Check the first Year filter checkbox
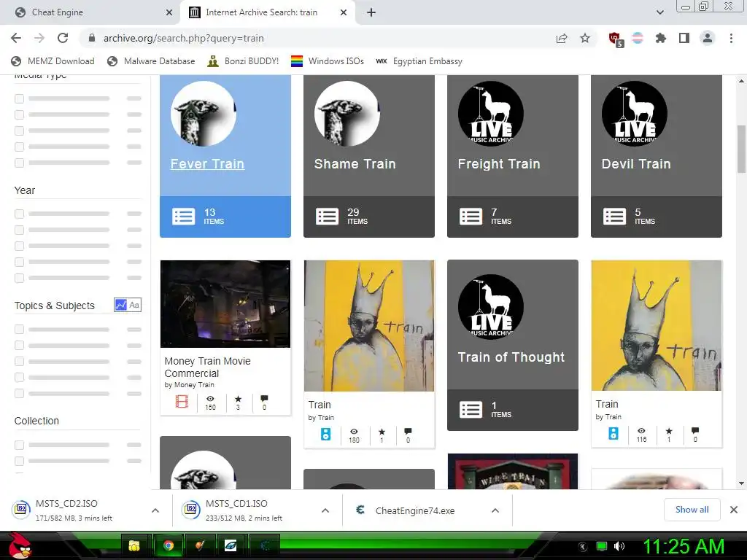 point(19,214)
